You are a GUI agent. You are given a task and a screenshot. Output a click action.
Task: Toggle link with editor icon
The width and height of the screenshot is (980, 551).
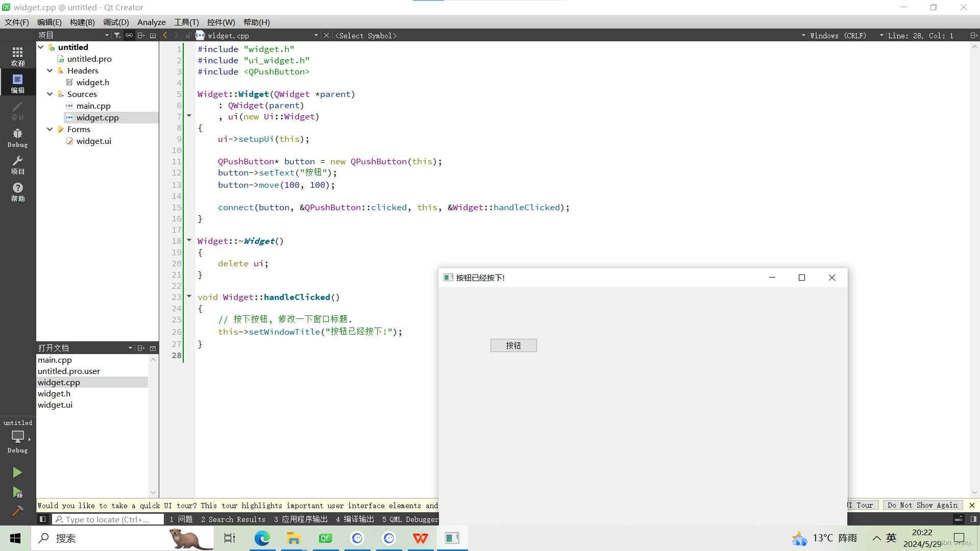point(129,35)
